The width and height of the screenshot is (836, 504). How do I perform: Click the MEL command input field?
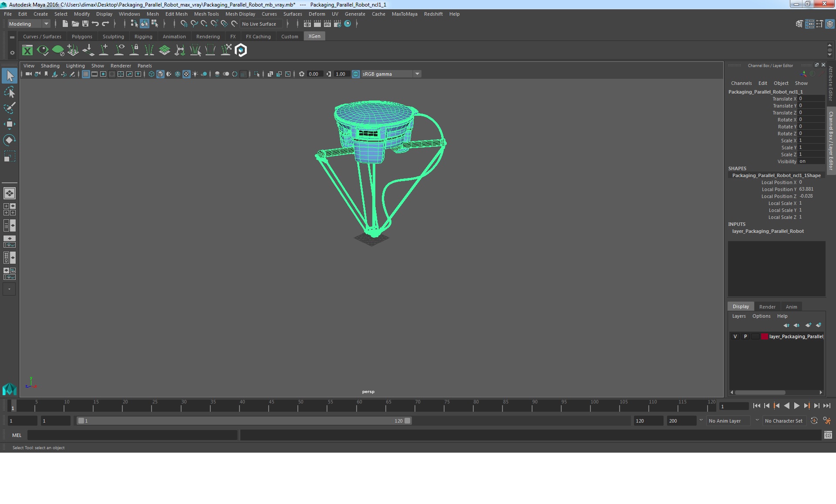(x=132, y=435)
